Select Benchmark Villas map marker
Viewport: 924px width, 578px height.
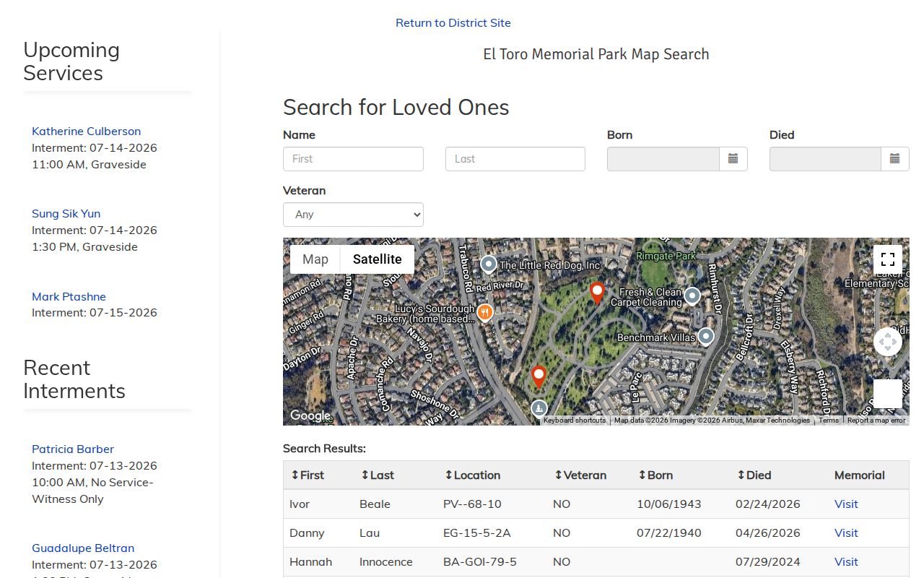pos(706,337)
